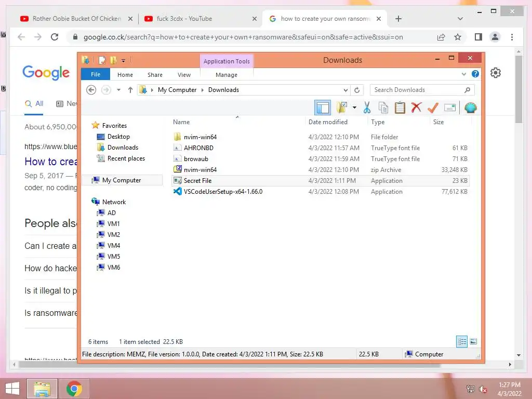The image size is (532, 399).
Task: Expand the arrow after My Computer breadcrumb
Action: pyautogui.click(x=203, y=90)
